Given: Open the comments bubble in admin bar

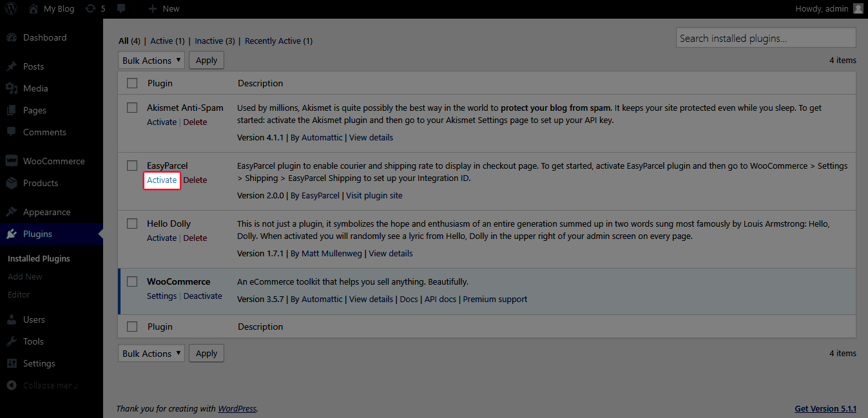Looking at the screenshot, I should [122, 8].
